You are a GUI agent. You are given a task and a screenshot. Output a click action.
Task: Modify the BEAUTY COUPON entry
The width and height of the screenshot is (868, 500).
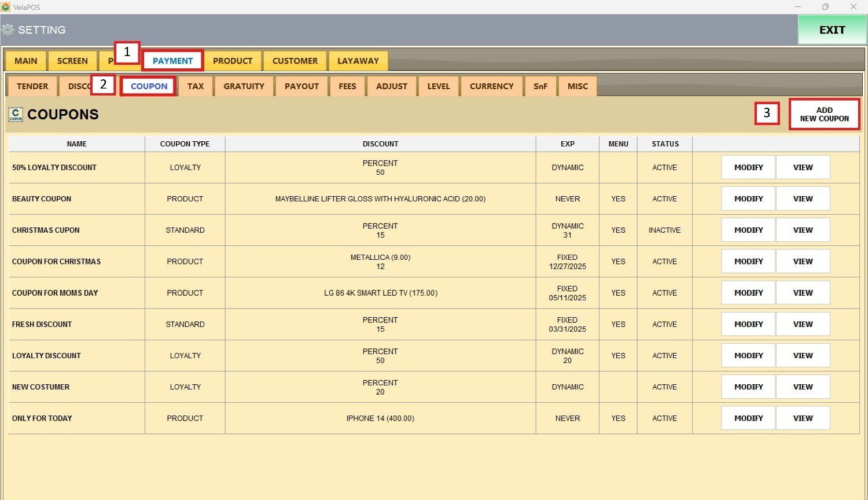748,198
